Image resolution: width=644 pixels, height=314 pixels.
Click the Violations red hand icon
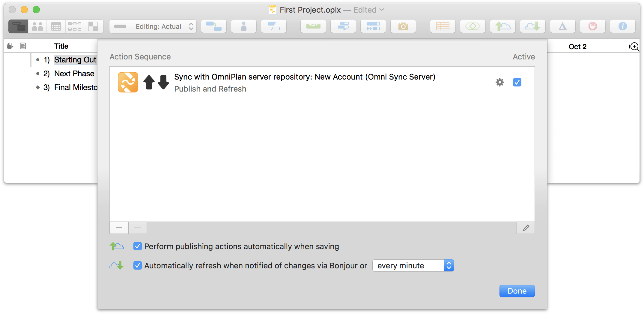(593, 26)
